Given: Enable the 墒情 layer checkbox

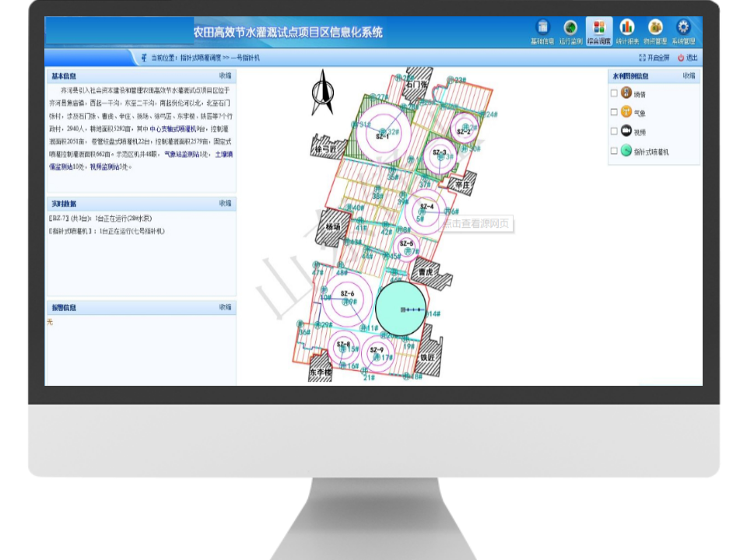Looking at the screenshot, I should (x=614, y=93).
